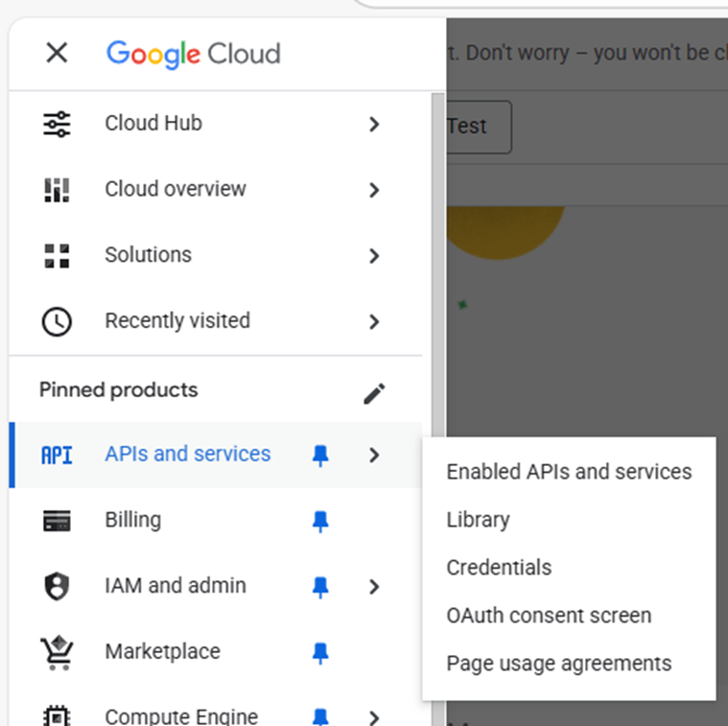Click the Google Cloud logo
Viewport: 728px width, 726px height.
[x=193, y=53]
